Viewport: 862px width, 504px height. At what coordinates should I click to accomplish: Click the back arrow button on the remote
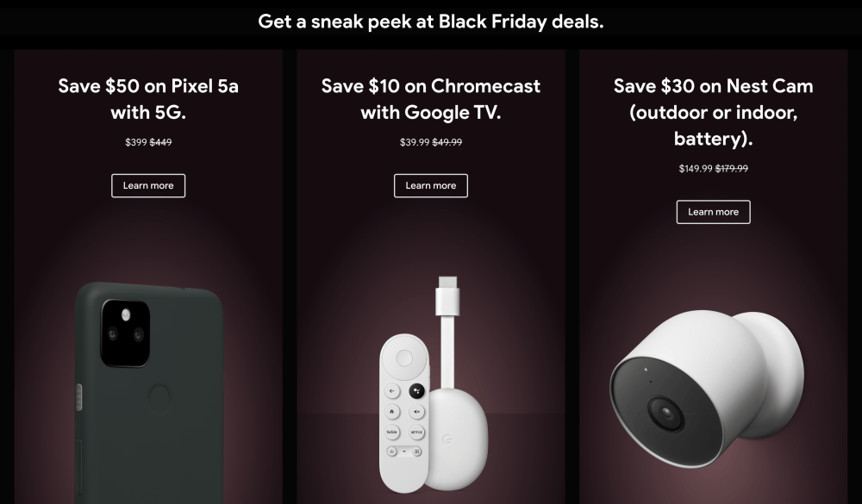(x=391, y=390)
